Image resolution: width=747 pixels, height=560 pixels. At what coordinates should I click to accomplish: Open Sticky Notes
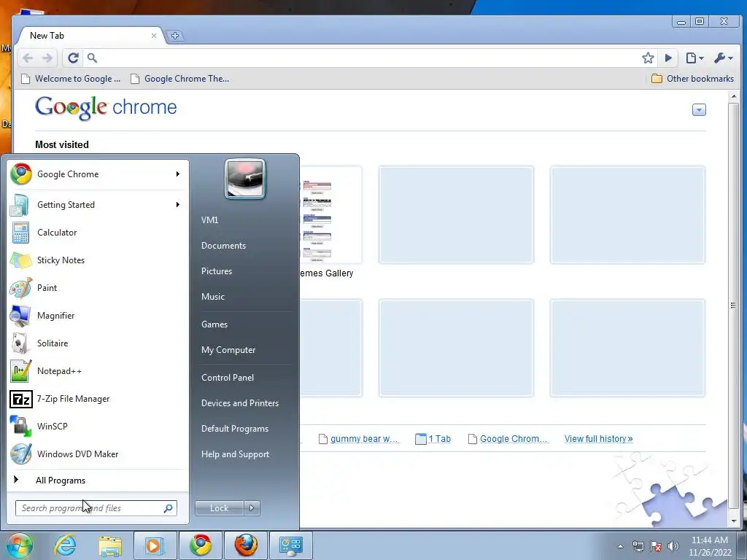pyautogui.click(x=98, y=260)
